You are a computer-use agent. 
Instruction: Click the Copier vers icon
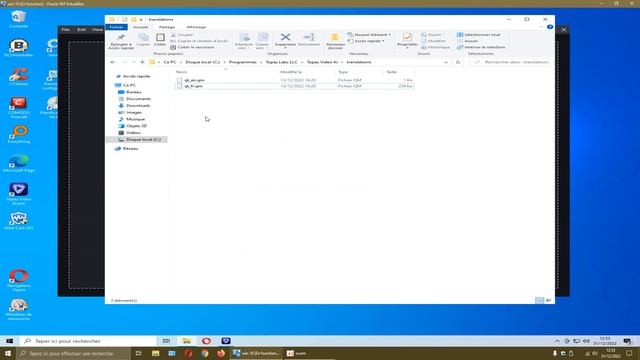(x=262, y=38)
